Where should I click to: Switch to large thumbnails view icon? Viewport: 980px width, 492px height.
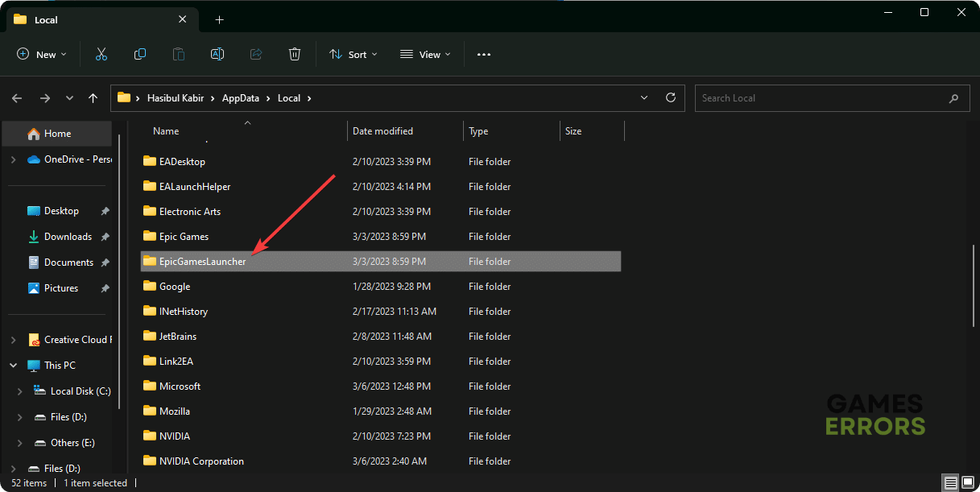[x=969, y=483]
